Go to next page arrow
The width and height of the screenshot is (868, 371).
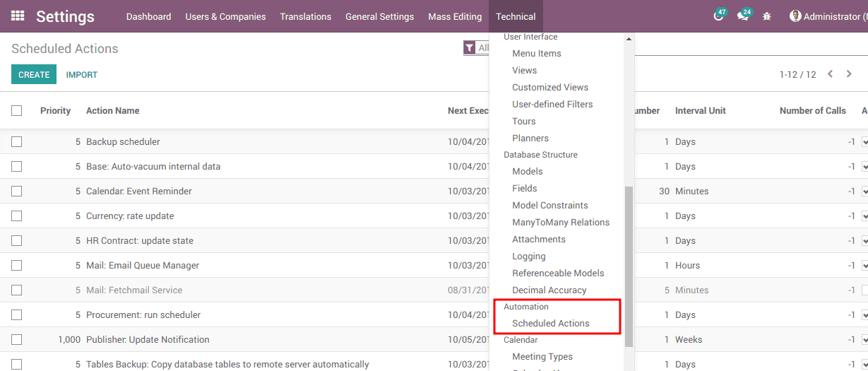849,74
